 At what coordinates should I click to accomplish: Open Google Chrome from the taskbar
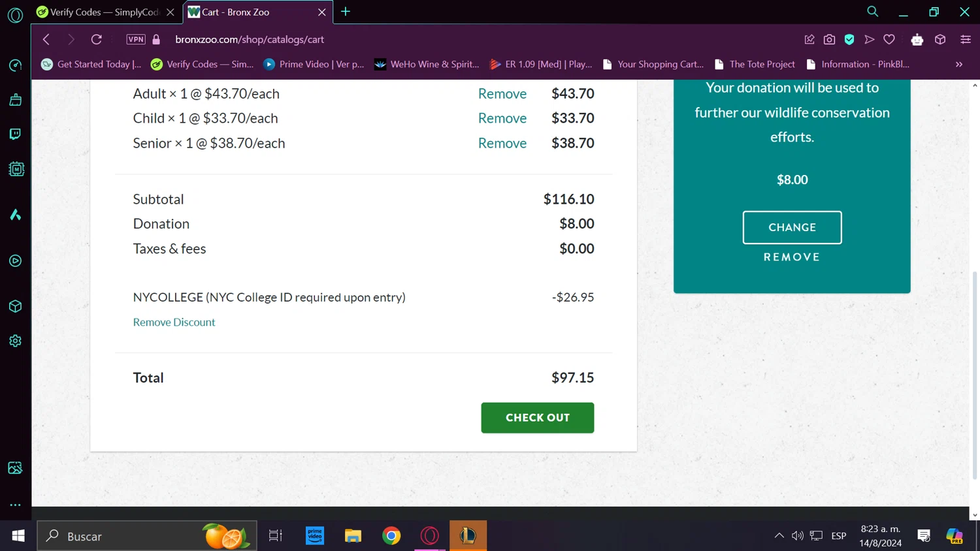click(x=391, y=536)
